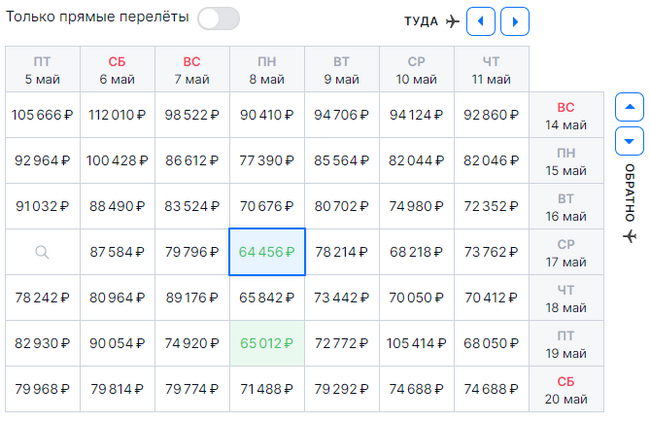Click the later return dates down arrow
650x422 pixels.
click(629, 141)
